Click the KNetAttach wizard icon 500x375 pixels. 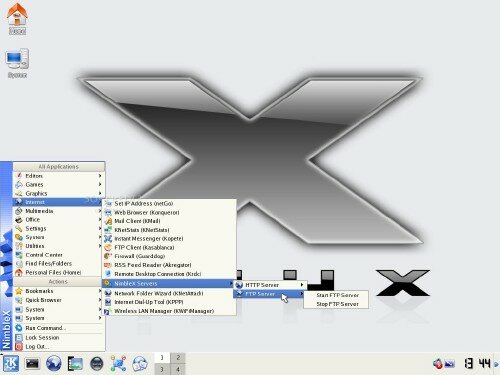[108, 293]
